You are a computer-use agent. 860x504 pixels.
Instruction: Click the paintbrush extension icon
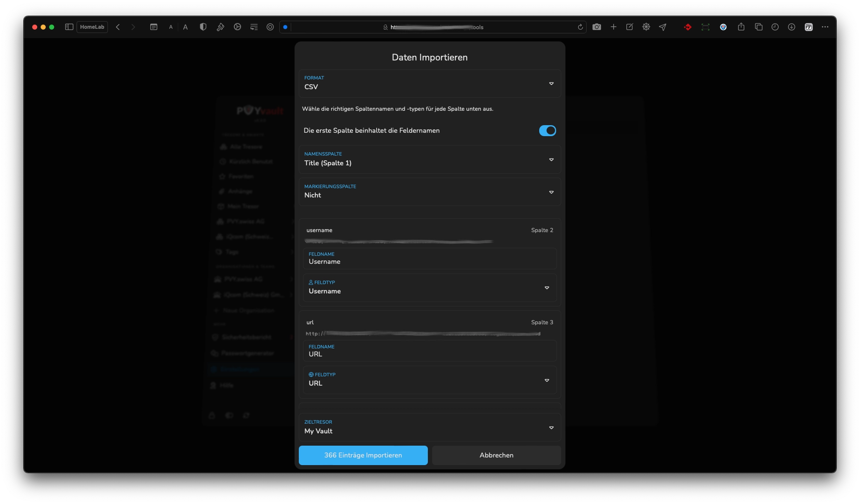pyautogui.click(x=221, y=27)
